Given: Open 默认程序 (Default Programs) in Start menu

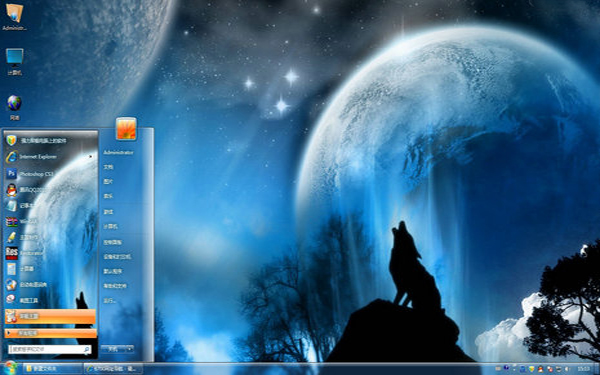Looking at the screenshot, I should 112,271.
